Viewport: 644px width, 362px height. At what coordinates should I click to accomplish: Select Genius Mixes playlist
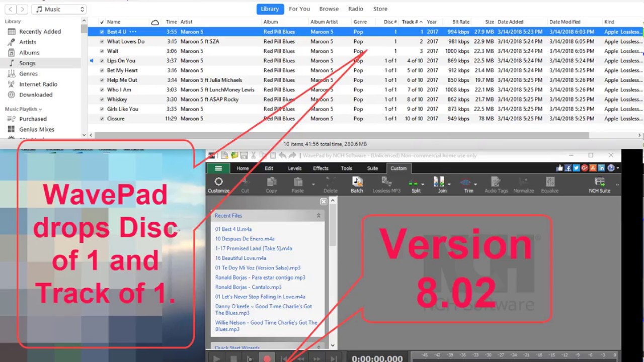click(37, 129)
